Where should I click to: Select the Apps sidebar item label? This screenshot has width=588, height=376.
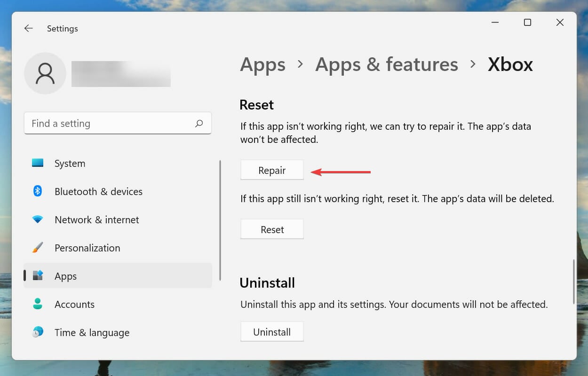click(x=65, y=276)
